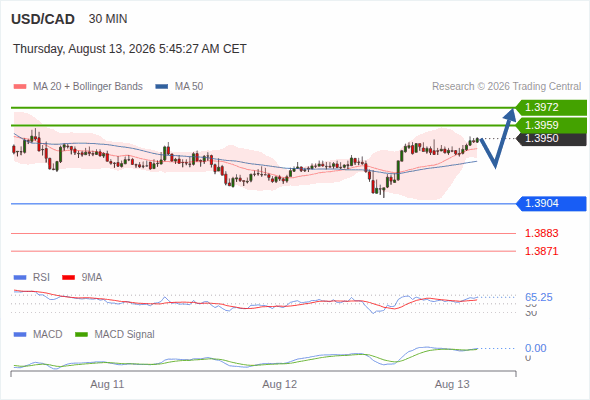Image resolution: width=590 pixels, height=400 pixels.
Task: Click the Aug 12 date axis label
Action: point(280,385)
